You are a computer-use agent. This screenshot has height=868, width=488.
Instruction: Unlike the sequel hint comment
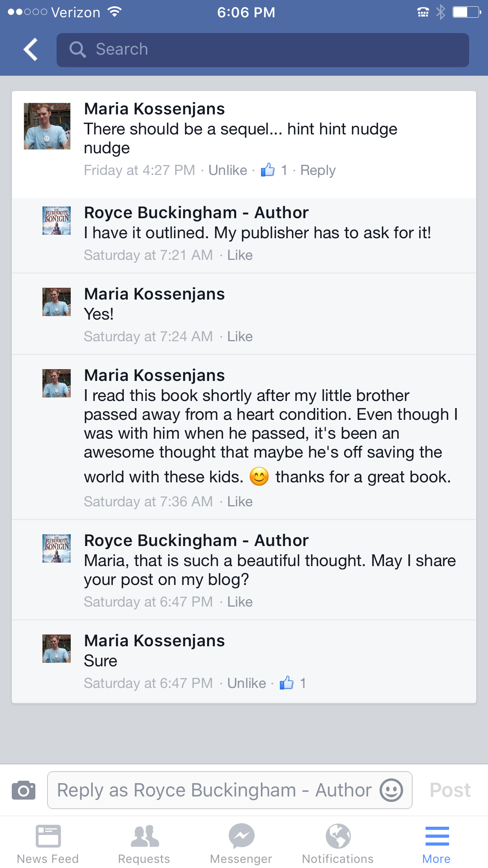(x=228, y=170)
